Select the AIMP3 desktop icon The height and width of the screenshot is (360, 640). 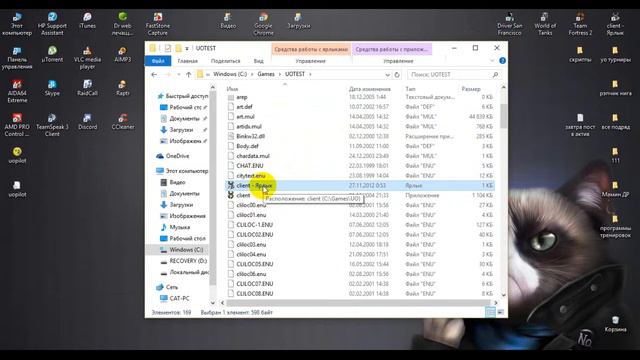122,54
